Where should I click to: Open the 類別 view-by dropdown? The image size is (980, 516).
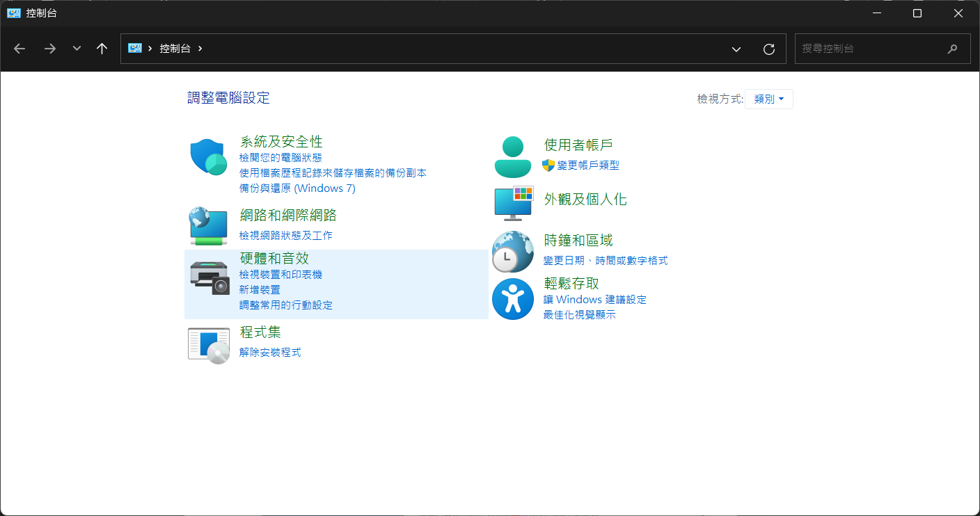point(769,99)
